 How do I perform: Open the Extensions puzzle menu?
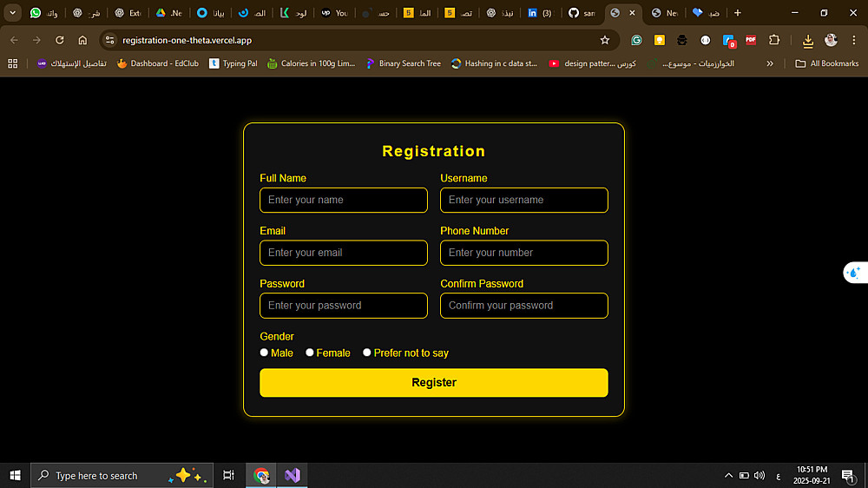tap(774, 40)
